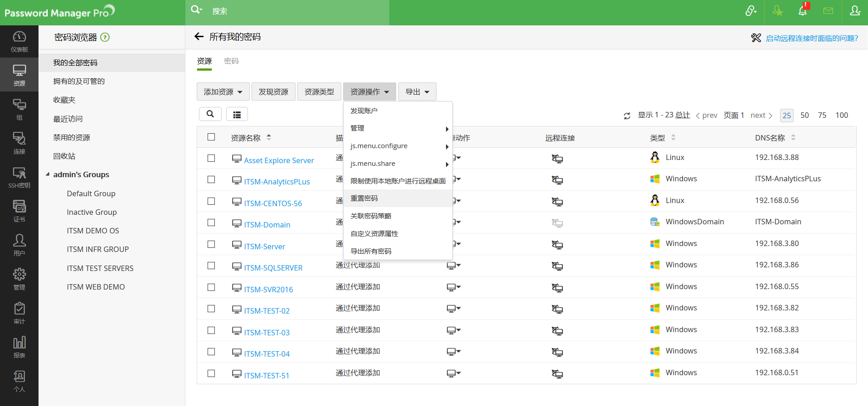The width and height of the screenshot is (868, 406).
Task: Check the ITSM-Domain row checkbox
Action: tap(211, 222)
